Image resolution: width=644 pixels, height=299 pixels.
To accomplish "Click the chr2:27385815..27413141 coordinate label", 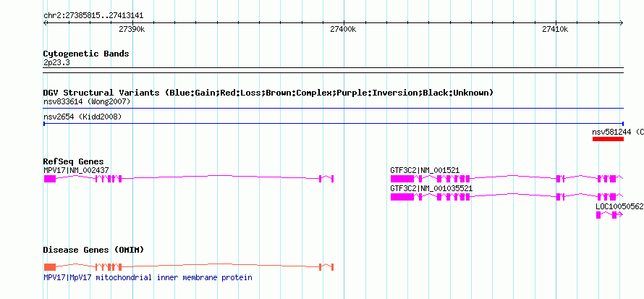I will click(x=93, y=16).
